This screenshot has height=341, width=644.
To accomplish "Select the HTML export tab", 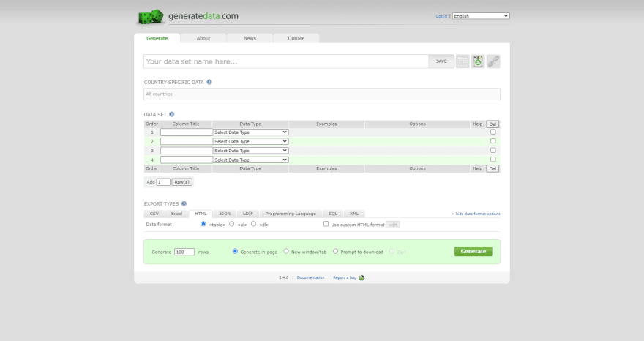I will click(201, 214).
